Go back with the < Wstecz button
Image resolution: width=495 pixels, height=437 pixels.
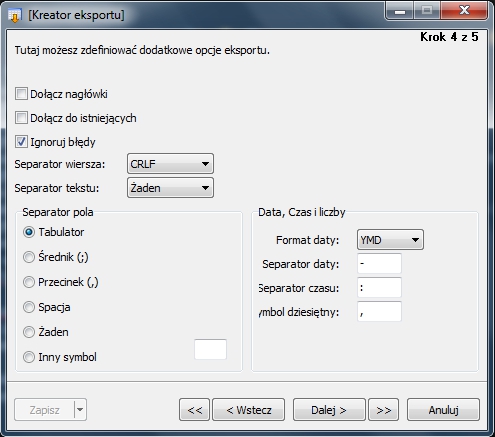click(249, 409)
